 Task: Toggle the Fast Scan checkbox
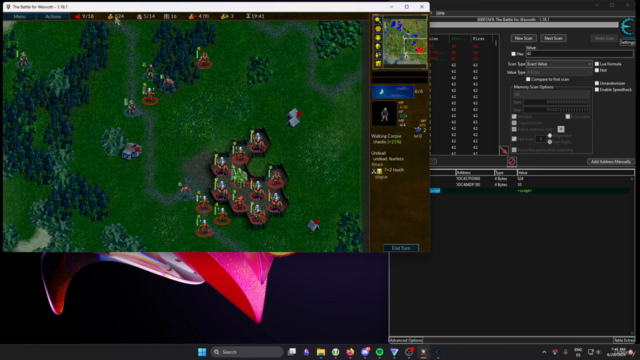(x=514, y=139)
